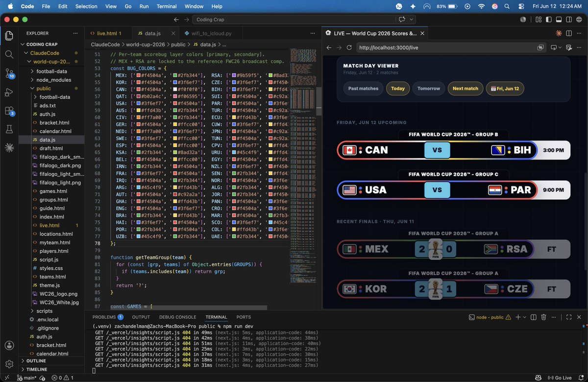Split the terminal panel
Viewport: 588px width, 382px height.
pos(534,317)
